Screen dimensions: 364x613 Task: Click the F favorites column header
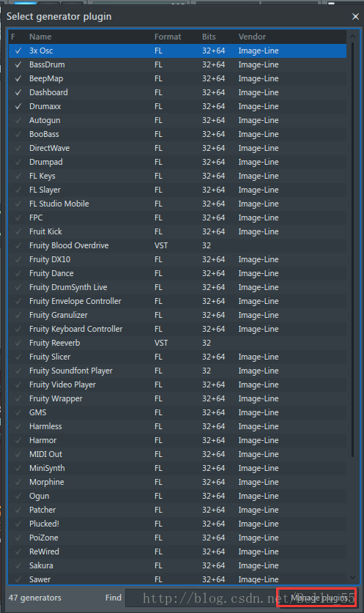tap(13, 37)
